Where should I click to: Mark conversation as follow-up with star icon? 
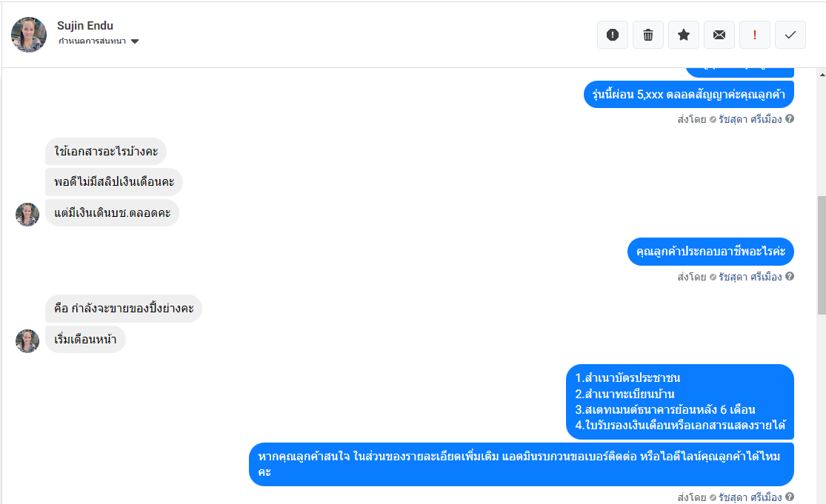(684, 35)
